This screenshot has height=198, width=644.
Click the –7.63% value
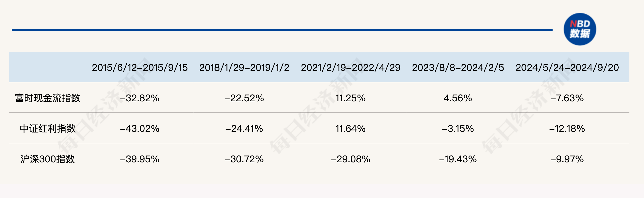point(567,98)
